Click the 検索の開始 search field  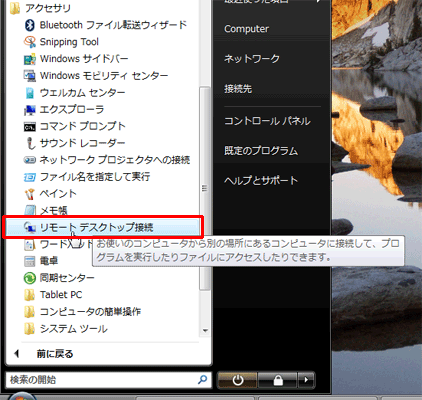pos(109,380)
